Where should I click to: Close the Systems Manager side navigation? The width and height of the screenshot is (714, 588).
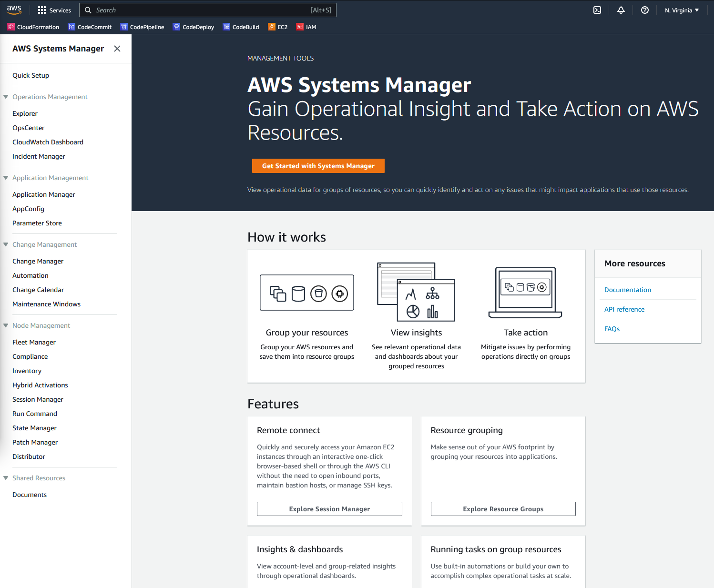tap(117, 49)
